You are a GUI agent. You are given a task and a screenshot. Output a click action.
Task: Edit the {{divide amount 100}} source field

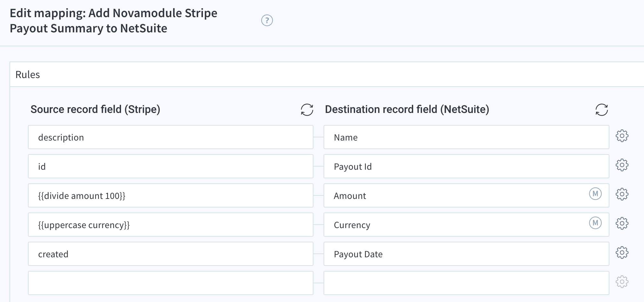pyautogui.click(x=171, y=195)
